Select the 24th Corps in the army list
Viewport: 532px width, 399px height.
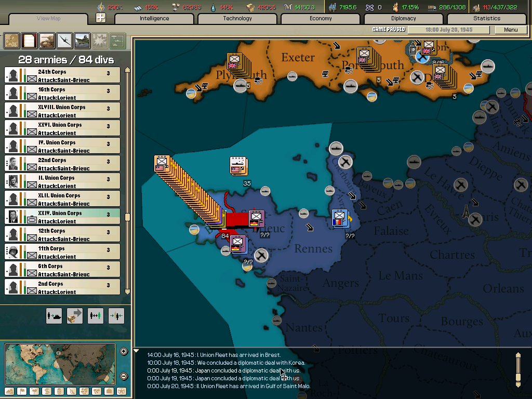tap(62, 75)
